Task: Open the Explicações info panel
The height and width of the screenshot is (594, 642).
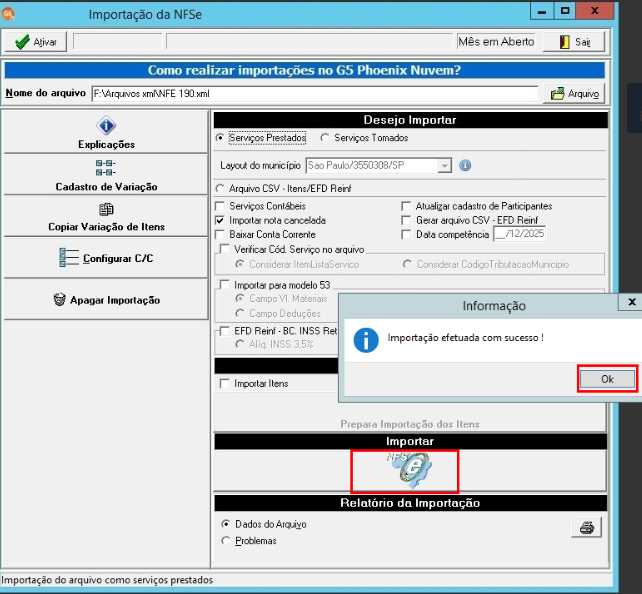Action: tap(106, 132)
